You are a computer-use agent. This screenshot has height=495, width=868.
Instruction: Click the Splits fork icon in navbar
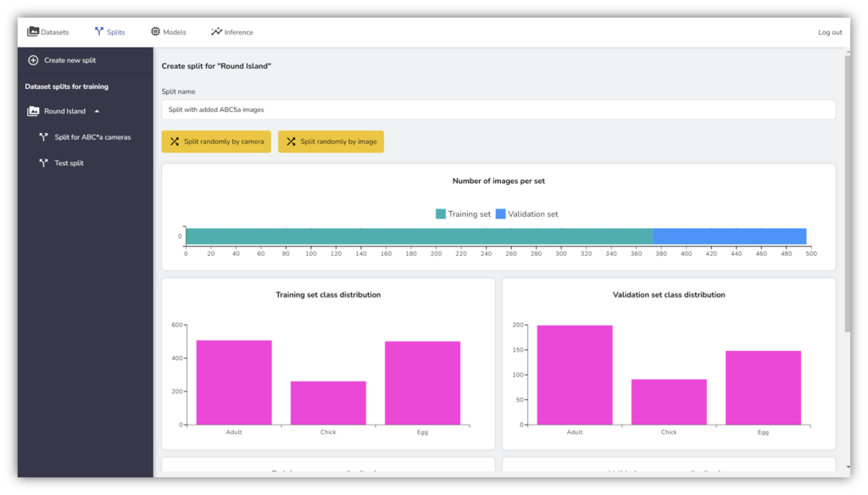[98, 32]
